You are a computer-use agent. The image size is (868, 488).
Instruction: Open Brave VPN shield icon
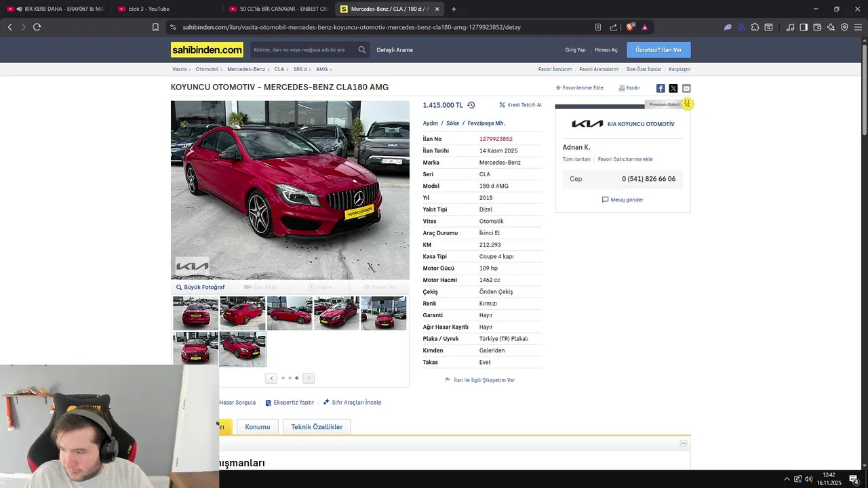tap(844, 27)
